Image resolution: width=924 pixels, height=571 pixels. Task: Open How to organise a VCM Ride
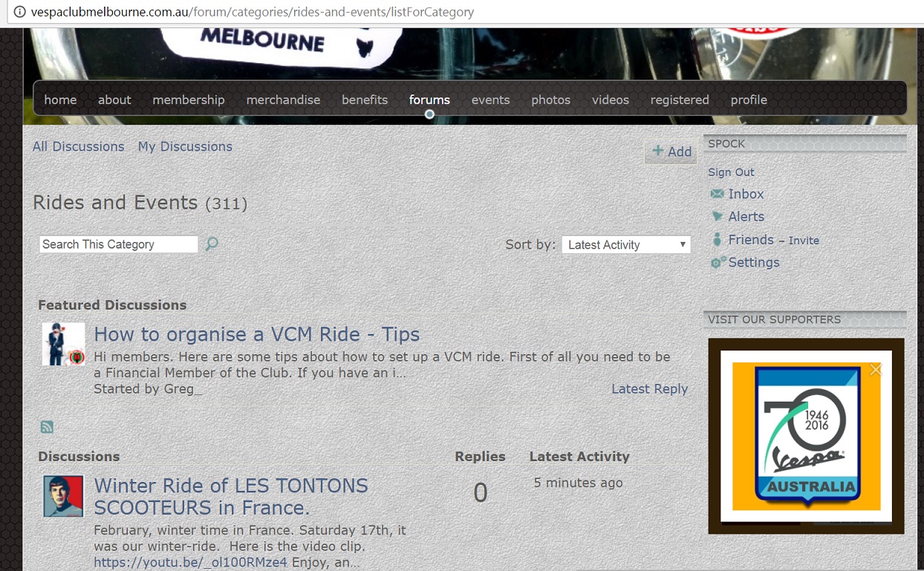tap(257, 335)
